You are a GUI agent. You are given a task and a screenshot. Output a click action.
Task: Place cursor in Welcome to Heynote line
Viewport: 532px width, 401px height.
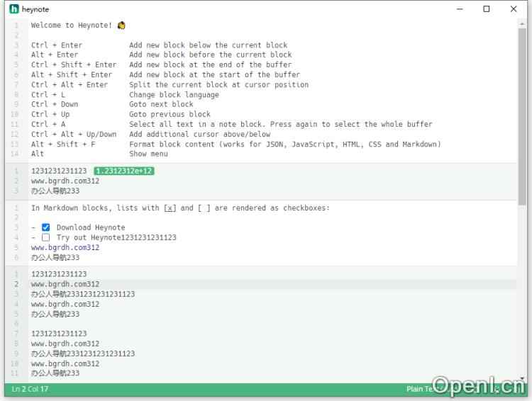[x=72, y=25]
